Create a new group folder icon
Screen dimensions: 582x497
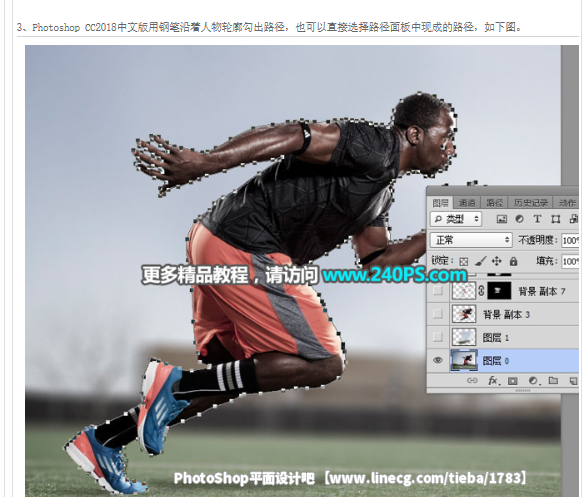553,380
